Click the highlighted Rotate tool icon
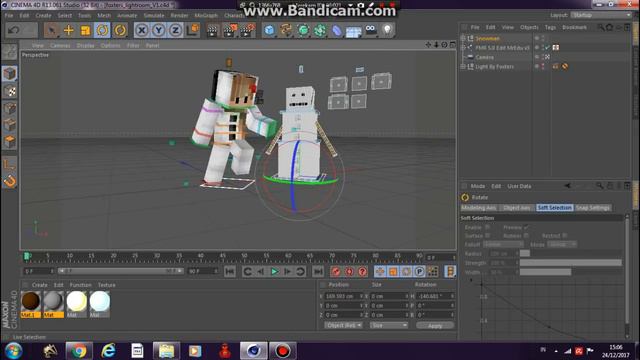Viewport: 640px width, 360px height. [x=102, y=30]
